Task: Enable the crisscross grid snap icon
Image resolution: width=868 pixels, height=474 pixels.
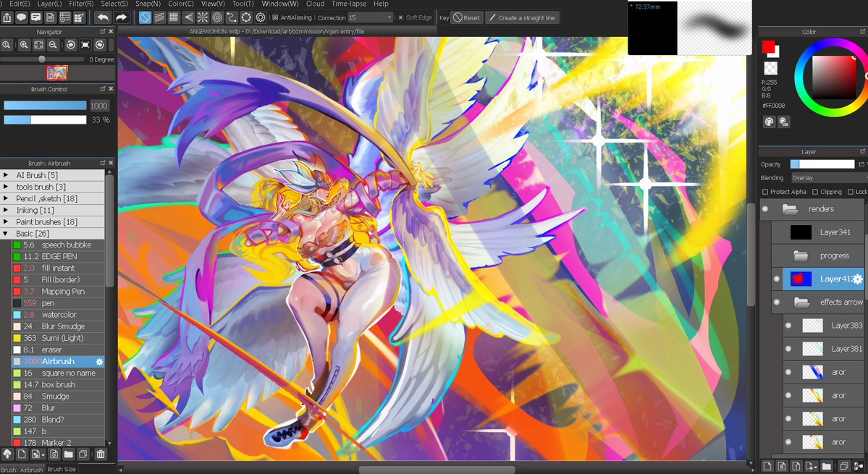Action: click(174, 17)
